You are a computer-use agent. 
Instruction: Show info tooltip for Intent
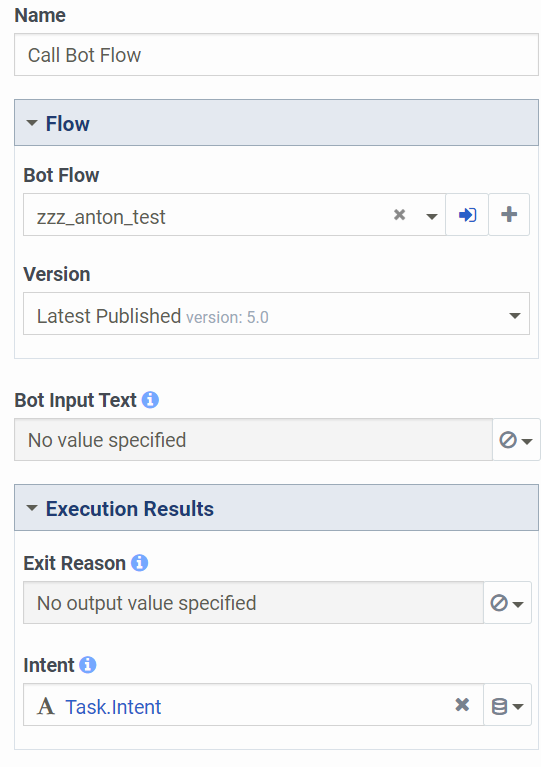pyautogui.click(x=88, y=665)
